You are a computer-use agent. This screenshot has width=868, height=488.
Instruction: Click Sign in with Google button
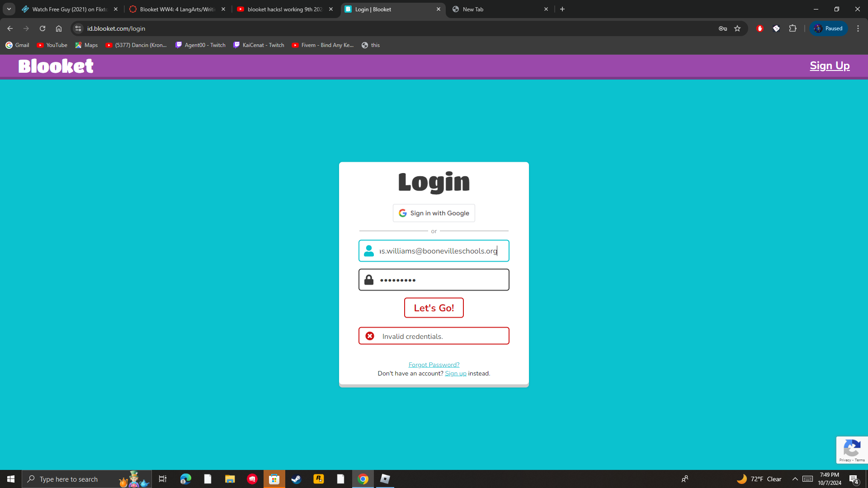coord(434,213)
